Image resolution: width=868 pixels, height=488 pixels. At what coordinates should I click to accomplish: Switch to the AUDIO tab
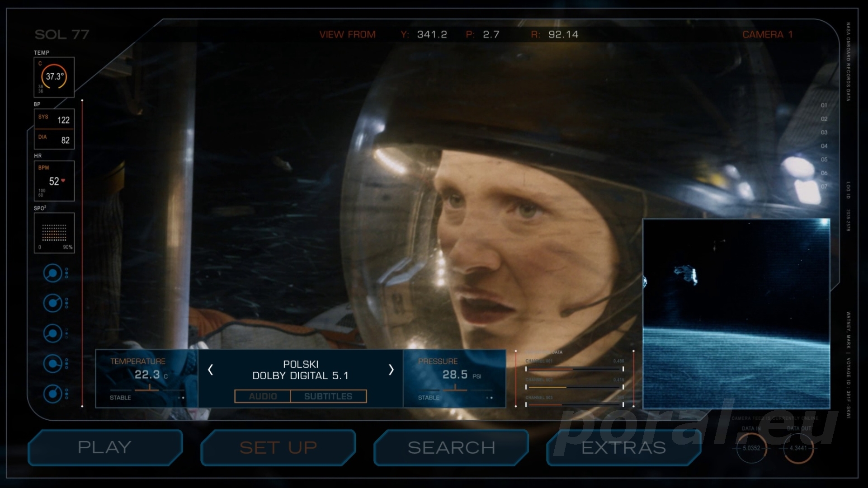pos(263,396)
